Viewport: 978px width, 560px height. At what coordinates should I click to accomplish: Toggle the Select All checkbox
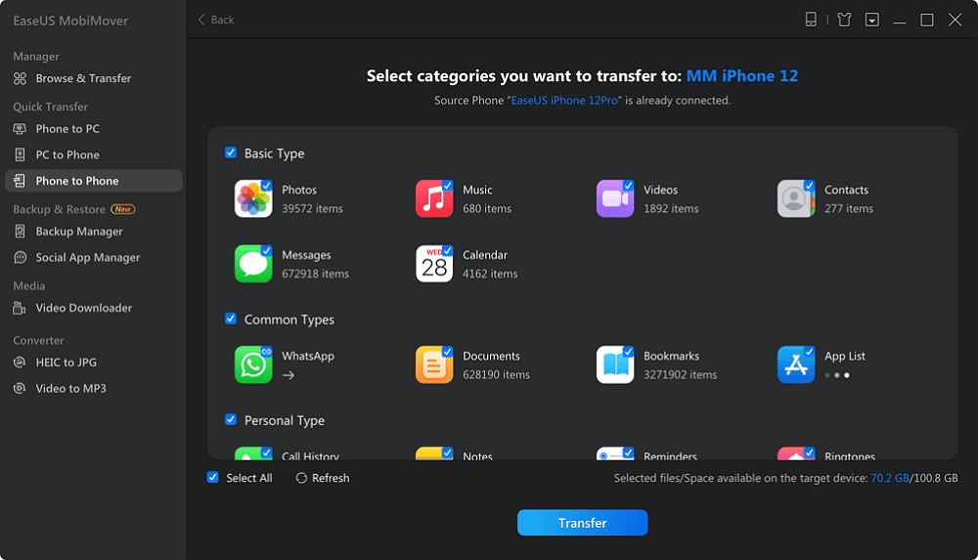pyautogui.click(x=212, y=478)
